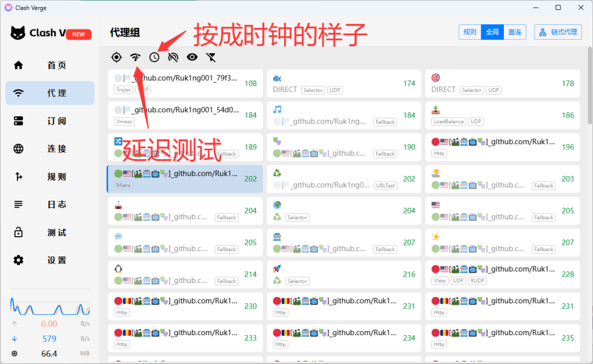This screenshot has width=593, height=364.
Task: Run the latency test wifi icon
Action: [136, 57]
